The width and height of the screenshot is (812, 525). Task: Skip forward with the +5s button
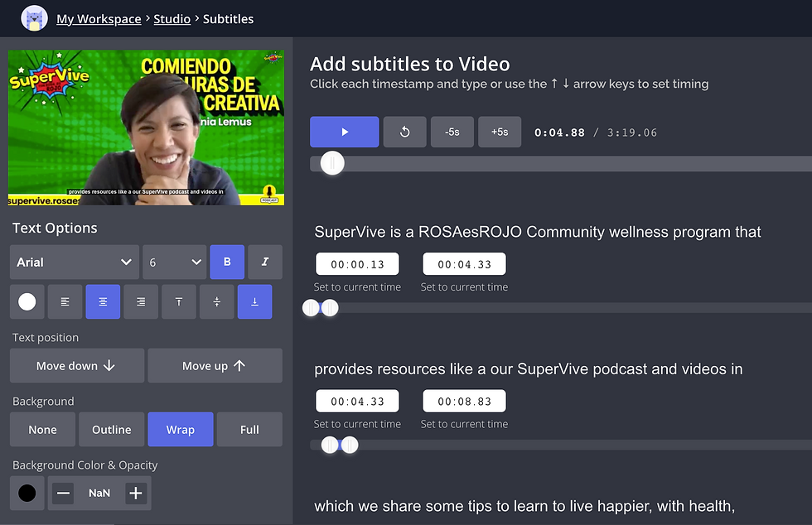[x=500, y=132]
